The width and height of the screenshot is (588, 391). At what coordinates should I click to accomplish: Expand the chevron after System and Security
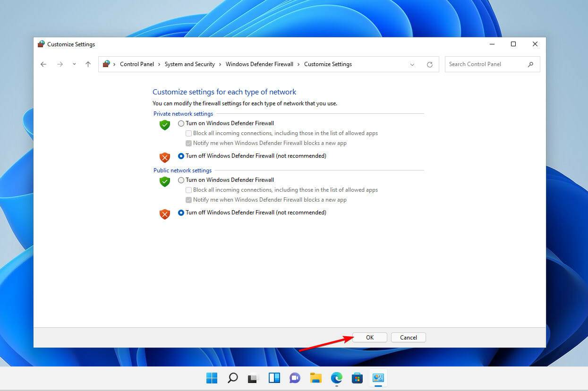220,64
